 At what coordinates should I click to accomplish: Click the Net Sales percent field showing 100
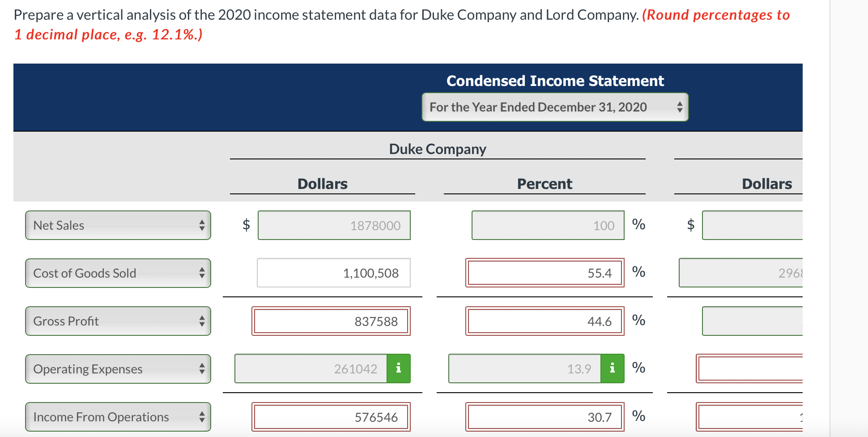(x=548, y=225)
